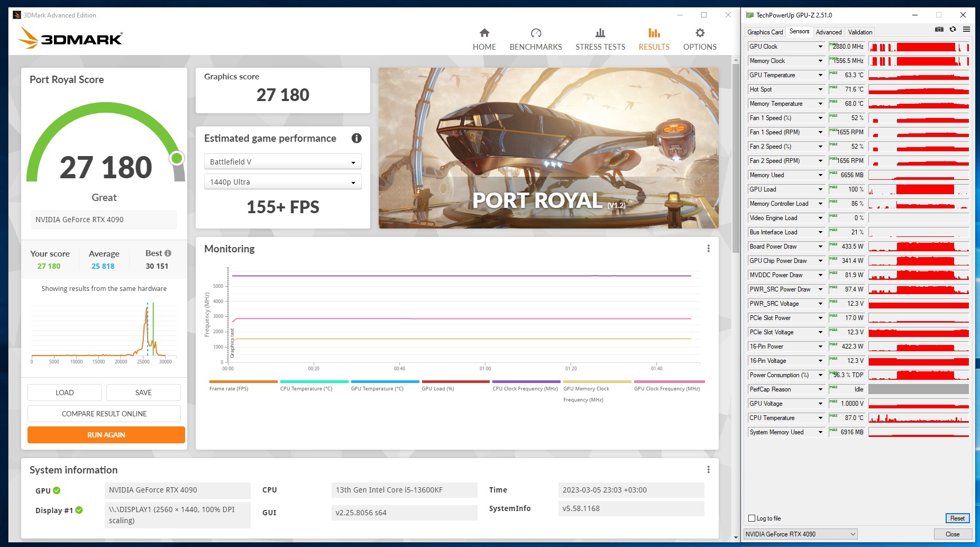Expand the Memory Used sensor dropdown
Viewport: 980px width, 547px height.
click(820, 175)
